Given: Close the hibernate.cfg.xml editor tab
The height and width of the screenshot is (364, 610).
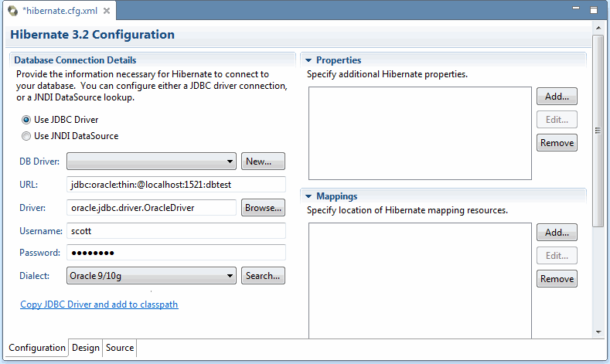Looking at the screenshot, I should pos(105,12).
